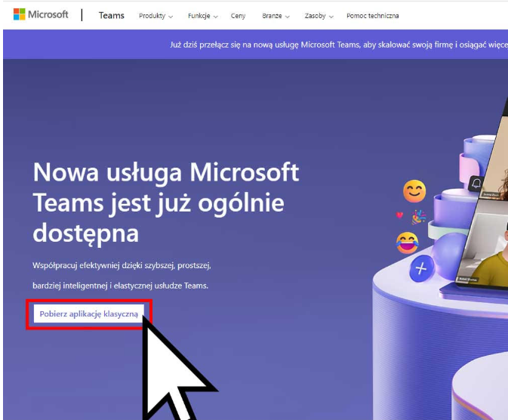The width and height of the screenshot is (508, 420).
Task: Click the Microsoft wordmark text
Action: [48, 14]
